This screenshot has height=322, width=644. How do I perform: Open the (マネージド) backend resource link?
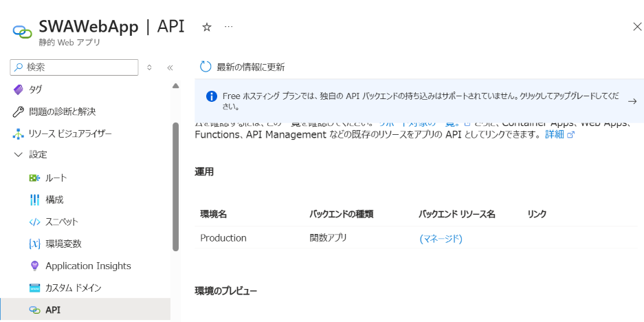coord(441,239)
